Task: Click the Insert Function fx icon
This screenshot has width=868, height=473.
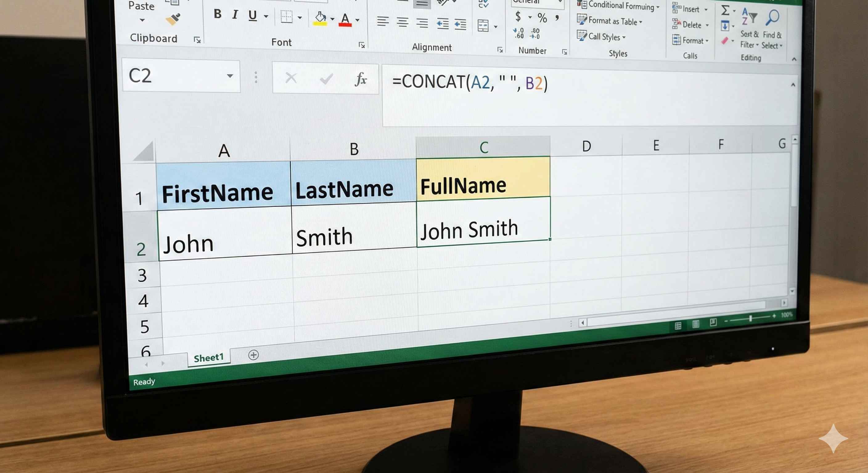Action: [x=361, y=79]
